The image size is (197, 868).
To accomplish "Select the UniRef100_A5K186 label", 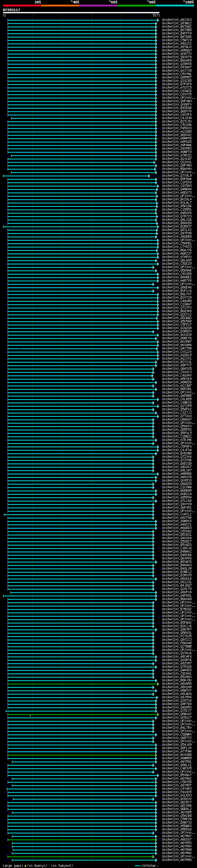I will 176,206.
